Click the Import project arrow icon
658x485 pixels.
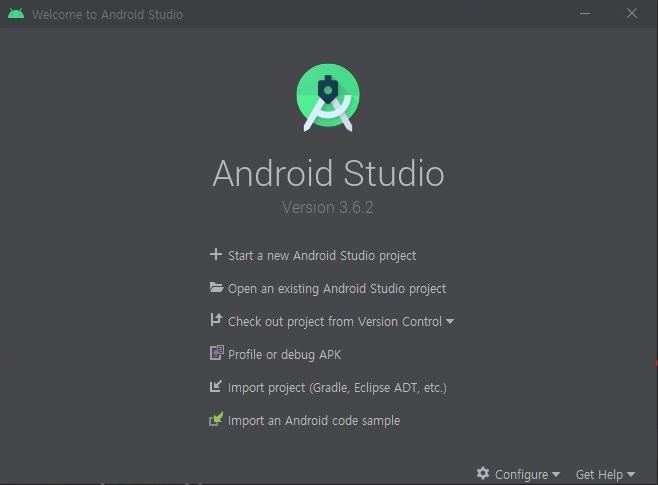pyautogui.click(x=215, y=386)
